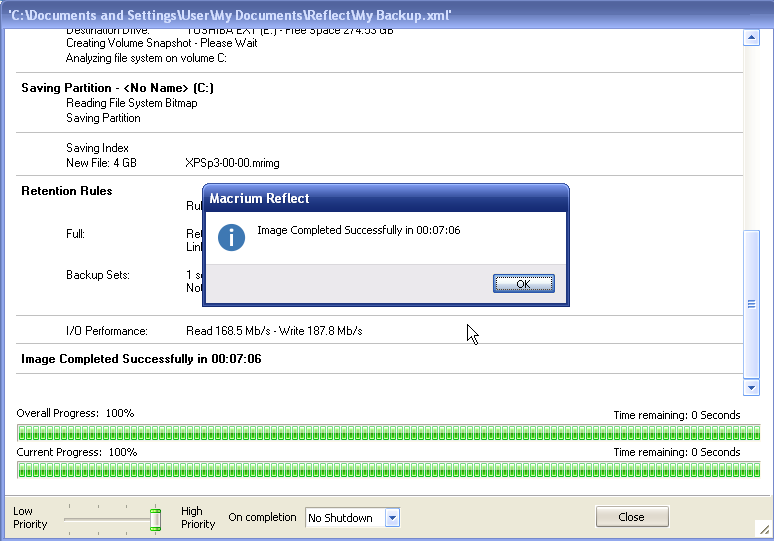Click the Macrium Reflect dialog title bar
The image size is (774, 541).
pos(386,198)
